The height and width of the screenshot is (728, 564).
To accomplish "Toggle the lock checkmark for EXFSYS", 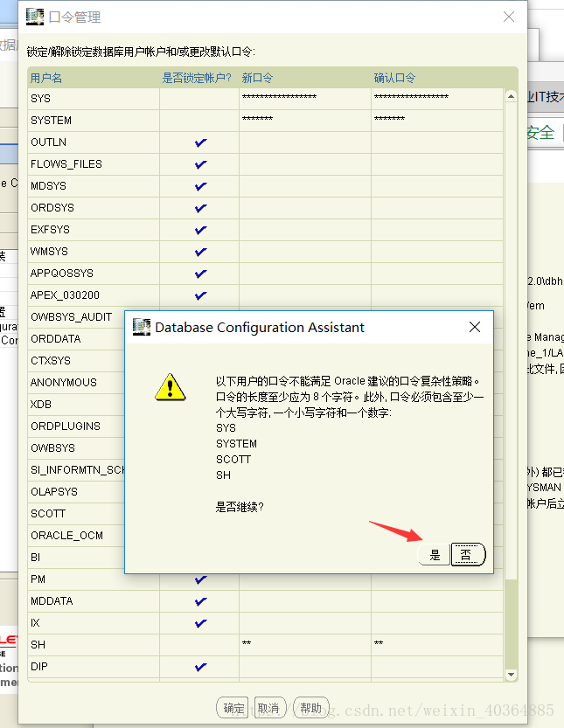I will [200, 230].
